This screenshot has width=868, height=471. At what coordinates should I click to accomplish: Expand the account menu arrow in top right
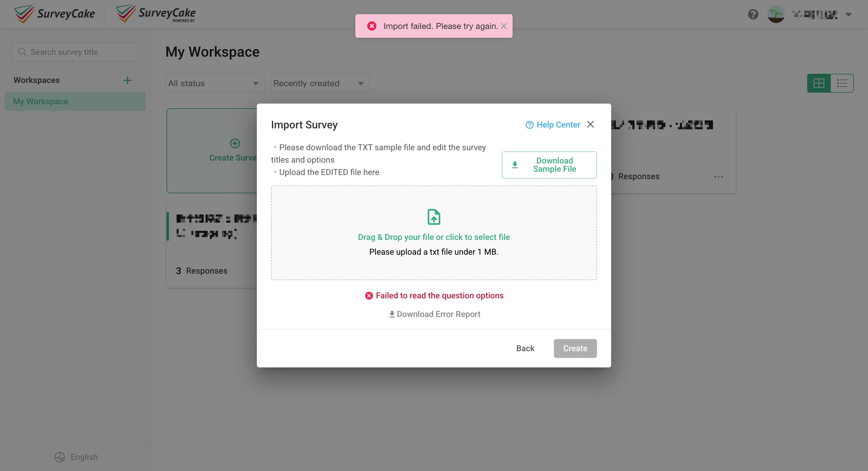[x=849, y=14]
